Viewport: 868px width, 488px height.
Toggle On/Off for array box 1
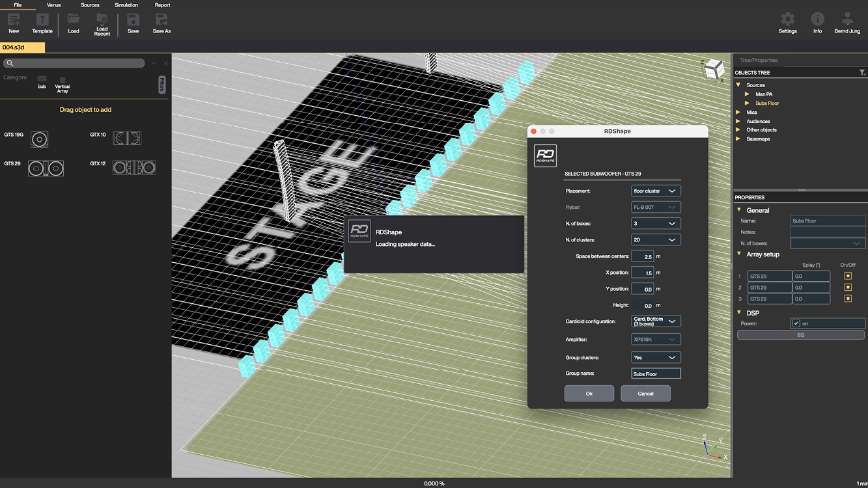pyautogui.click(x=848, y=276)
